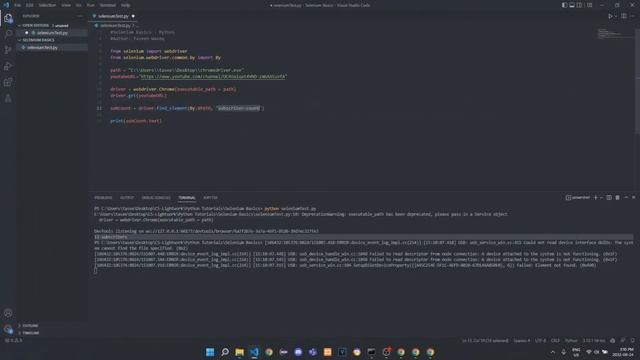Viewport: 640px width, 360px height.
Task: Close the bottom panel
Action: [633, 198]
